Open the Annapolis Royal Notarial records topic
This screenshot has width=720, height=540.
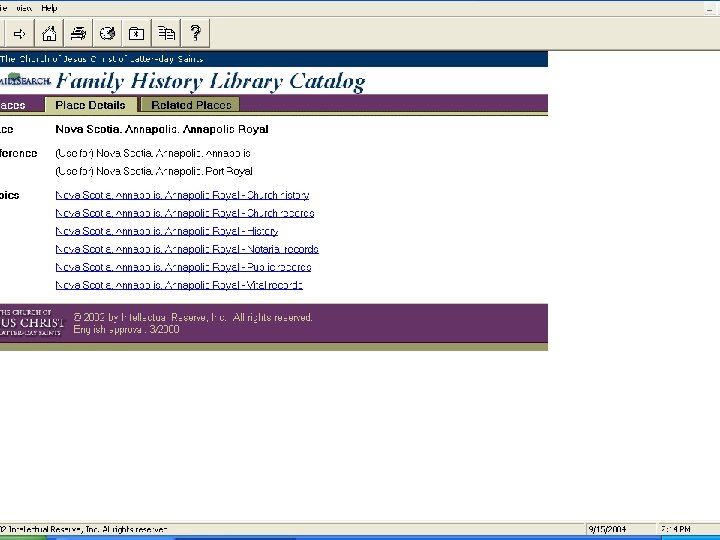pyautogui.click(x=187, y=249)
